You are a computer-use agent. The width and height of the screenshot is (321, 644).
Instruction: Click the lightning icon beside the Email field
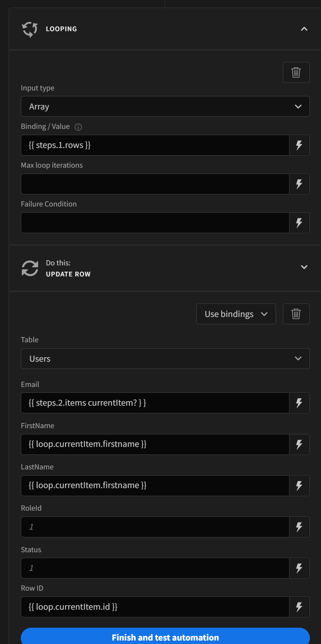click(299, 403)
